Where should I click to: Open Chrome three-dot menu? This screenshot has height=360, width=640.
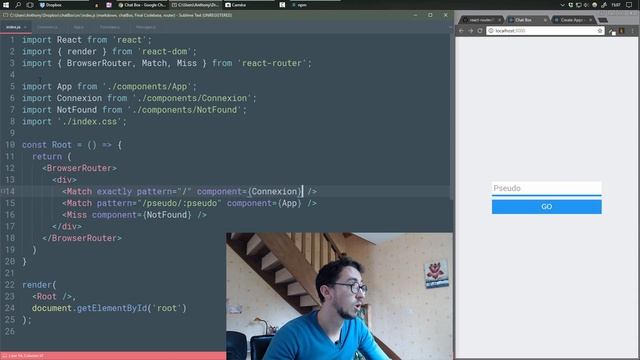[633, 31]
